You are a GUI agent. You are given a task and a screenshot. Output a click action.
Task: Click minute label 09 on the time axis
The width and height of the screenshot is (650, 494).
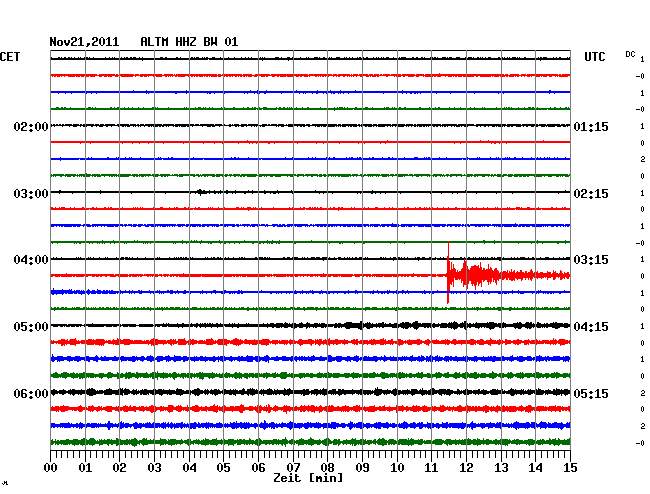pyautogui.click(x=362, y=467)
